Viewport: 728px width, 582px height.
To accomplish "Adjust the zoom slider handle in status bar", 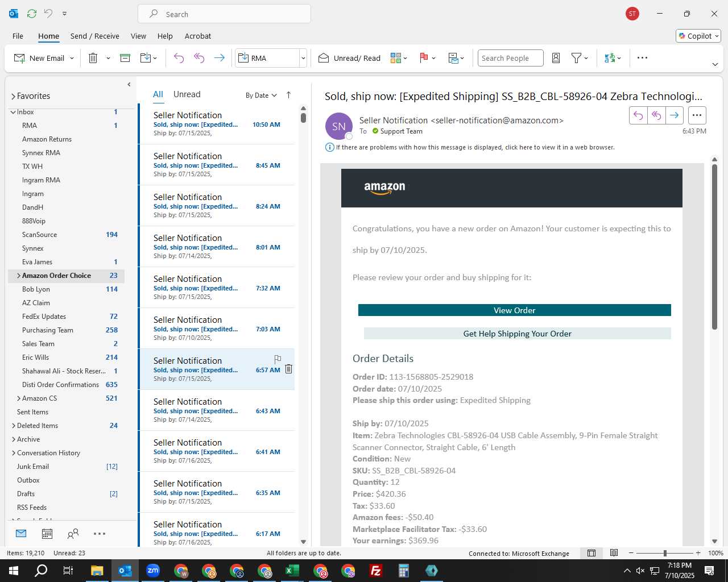I will click(x=665, y=553).
